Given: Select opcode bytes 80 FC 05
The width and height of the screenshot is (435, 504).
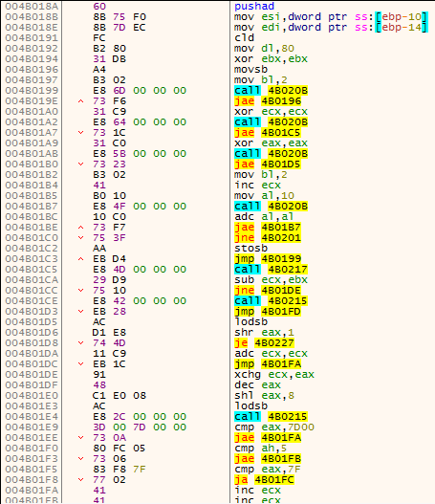Looking at the screenshot, I should click(120, 449).
